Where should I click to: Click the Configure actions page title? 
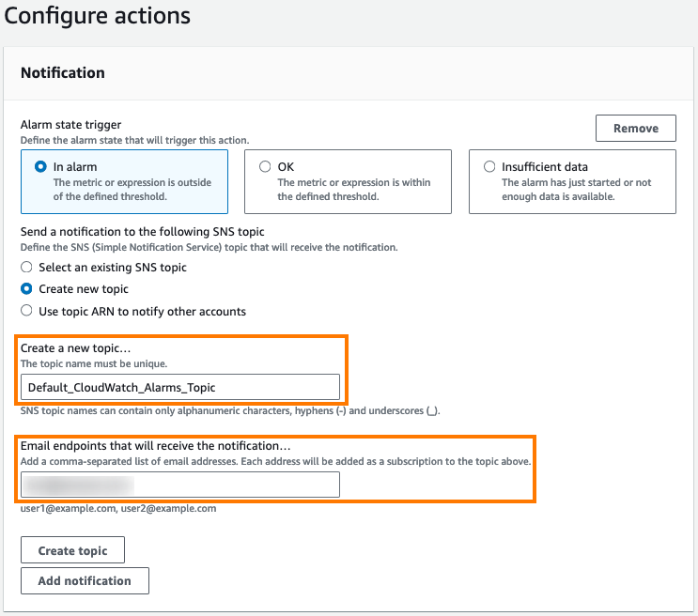coord(97,16)
